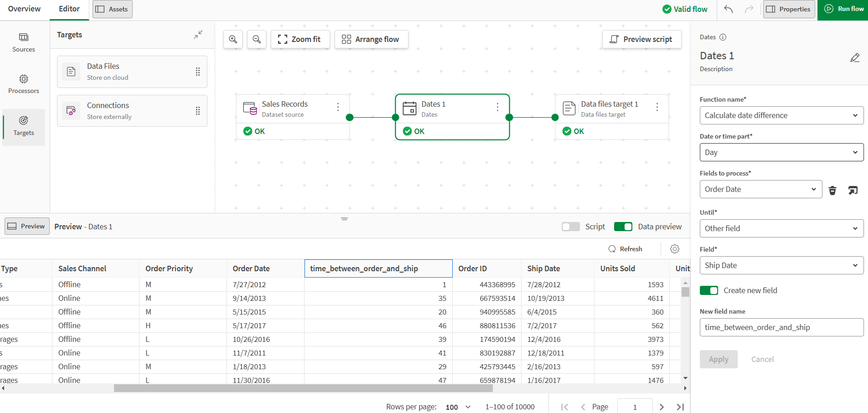This screenshot has width=868, height=413.
Task: Change the Date or time part dropdown
Action: pyautogui.click(x=781, y=152)
